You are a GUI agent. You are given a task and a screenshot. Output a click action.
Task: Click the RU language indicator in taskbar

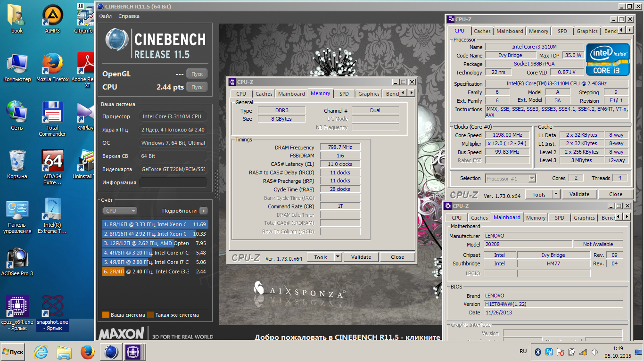523,351
